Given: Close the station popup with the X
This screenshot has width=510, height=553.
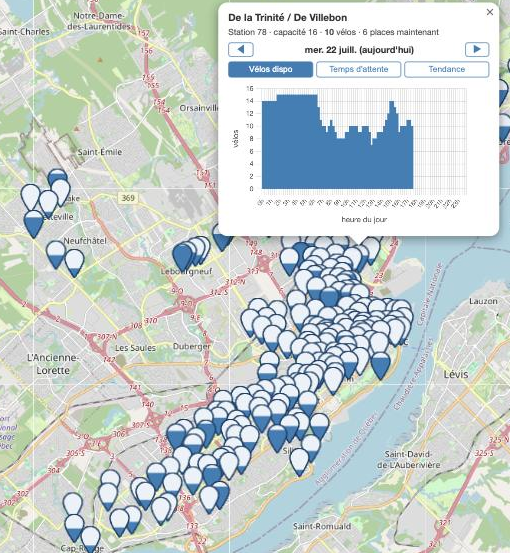Looking at the screenshot, I should pos(490,12).
